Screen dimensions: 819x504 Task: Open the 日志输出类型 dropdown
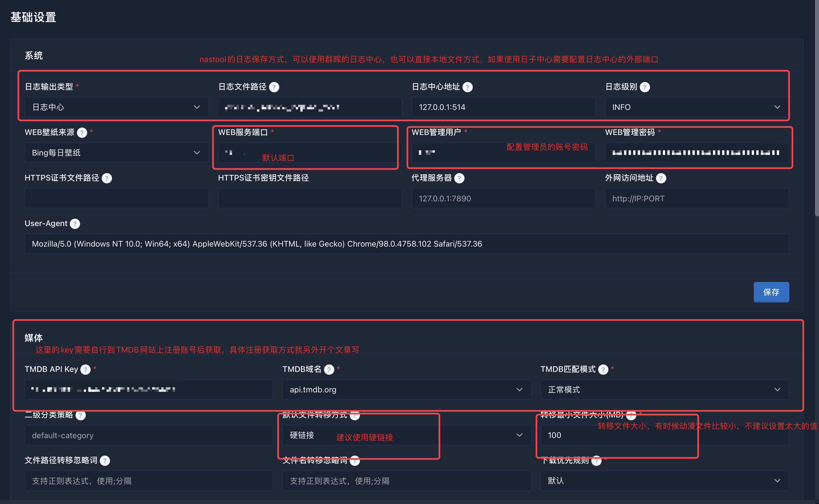coord(116,107)
